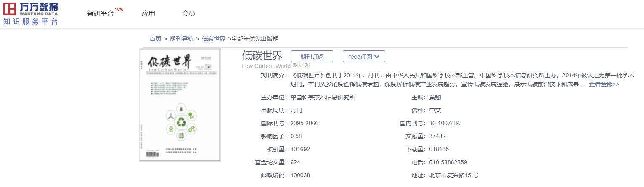Expand the feed订阅 dropdown
644x187 pixels.
pos(364,57)
